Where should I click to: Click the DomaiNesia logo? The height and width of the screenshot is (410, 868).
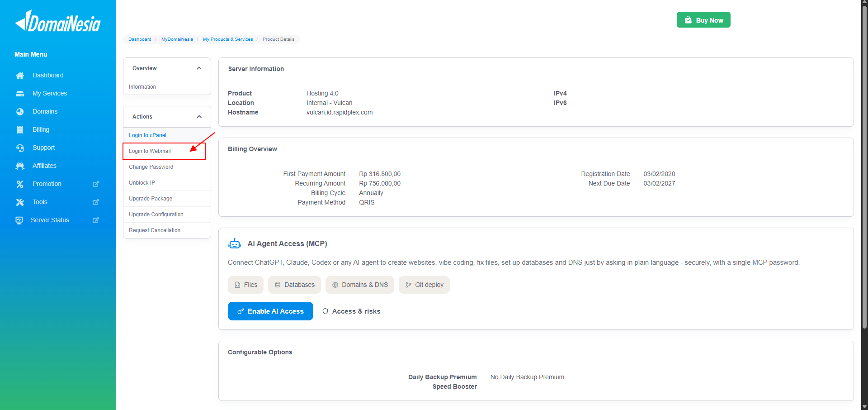(58, 21)
